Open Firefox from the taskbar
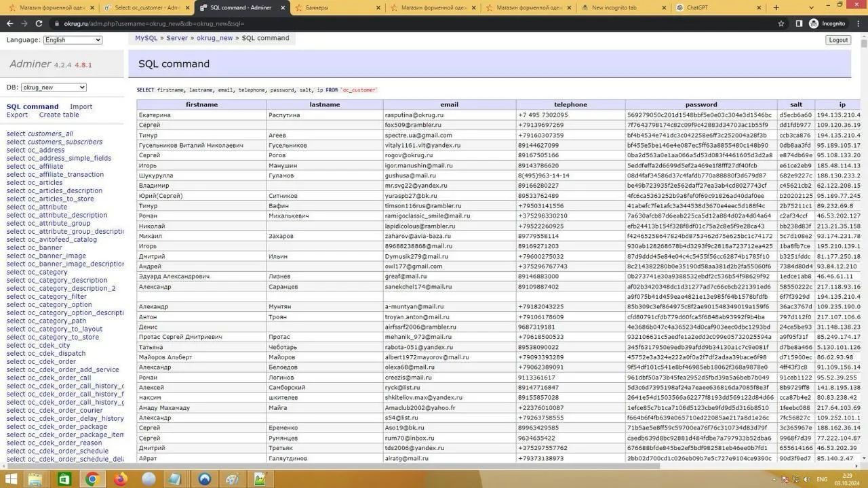 pos(121,479)
